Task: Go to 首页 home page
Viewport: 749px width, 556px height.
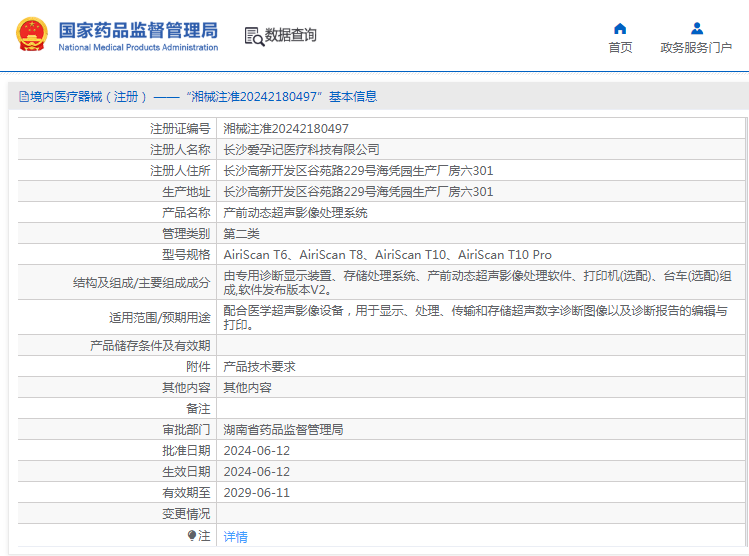Action: 620,48
